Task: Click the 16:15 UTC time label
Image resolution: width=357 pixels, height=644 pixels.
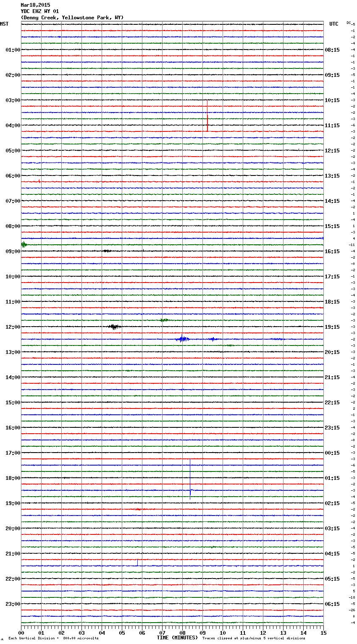Action: tap(332, 251)
